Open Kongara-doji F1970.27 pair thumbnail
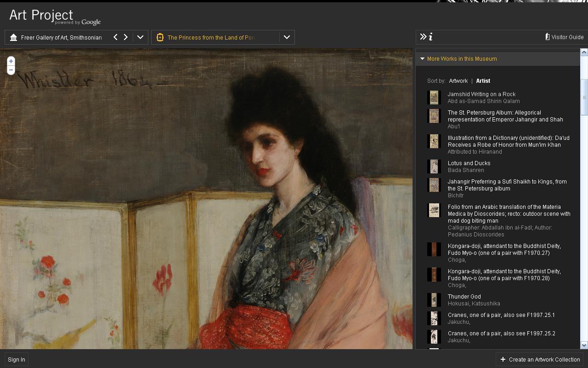Screen dimensions: 588x368 (434, 249)
